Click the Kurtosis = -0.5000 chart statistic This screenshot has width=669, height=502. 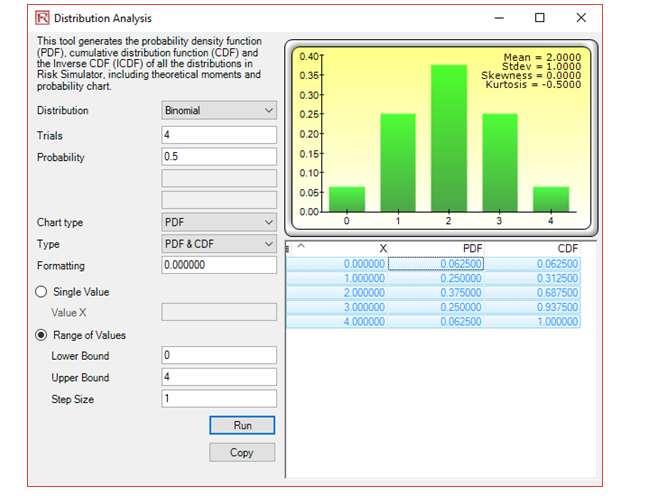click(x=533, y=84)
